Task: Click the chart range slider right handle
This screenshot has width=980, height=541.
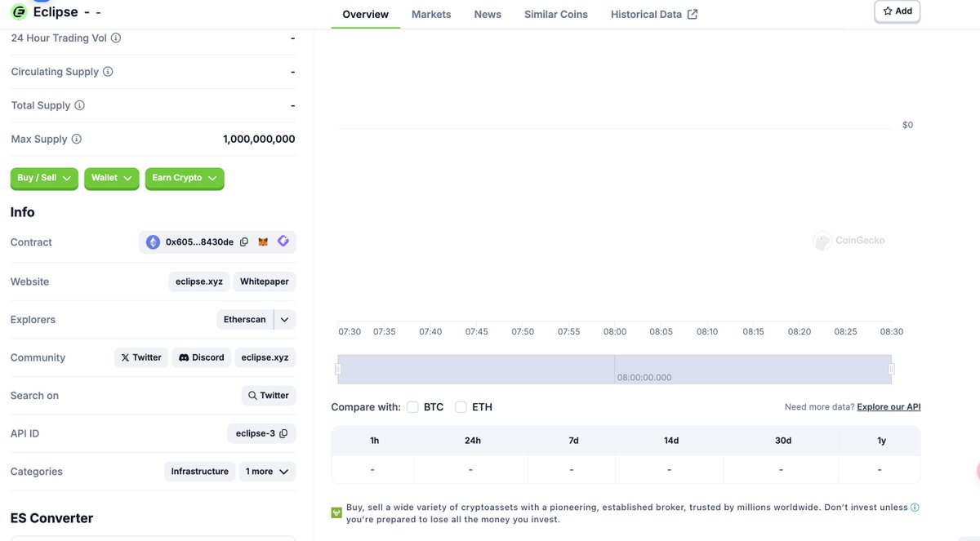Action: click(x=891, y=369)
